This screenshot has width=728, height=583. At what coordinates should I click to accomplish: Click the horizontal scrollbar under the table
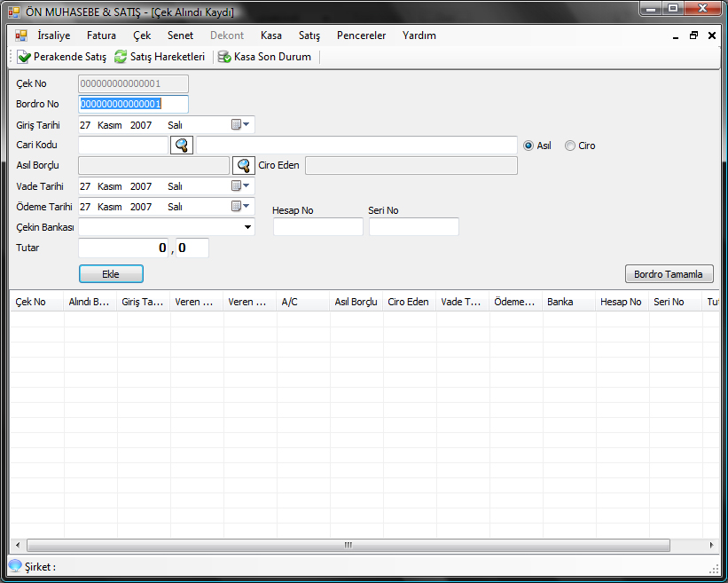click(348, 545)
